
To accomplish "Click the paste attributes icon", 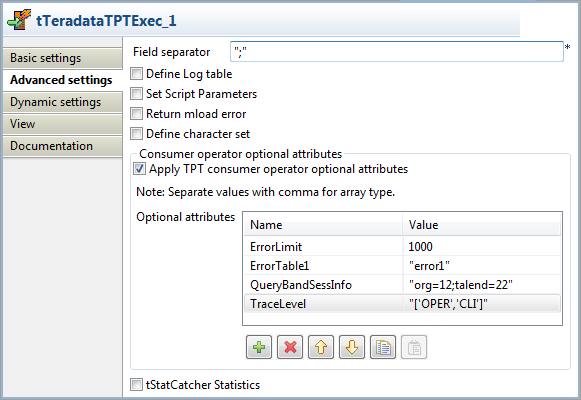I will pos(414,347).
